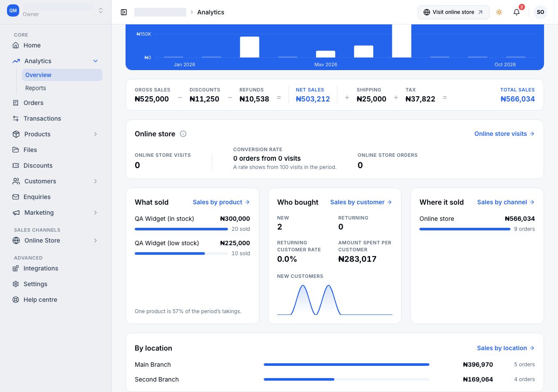The height and width of the screenshot is (392, 558).
Task: Click the Discounts ticket icon
Action: [16, 166]
